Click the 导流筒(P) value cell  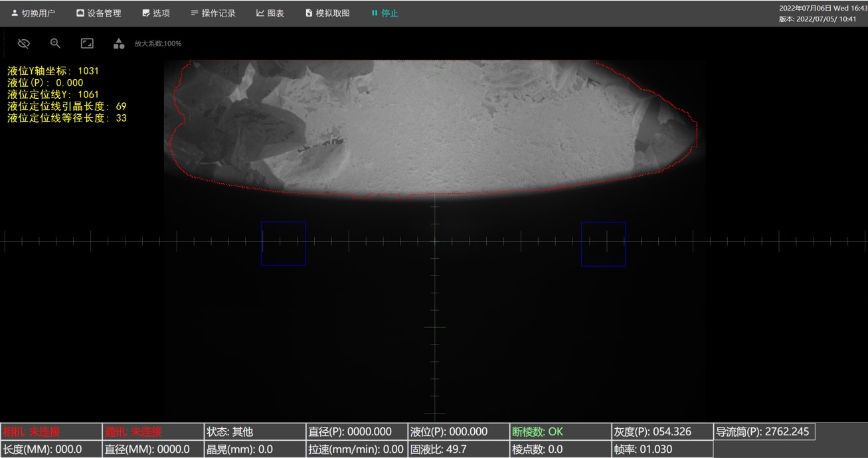click(764, 431)
